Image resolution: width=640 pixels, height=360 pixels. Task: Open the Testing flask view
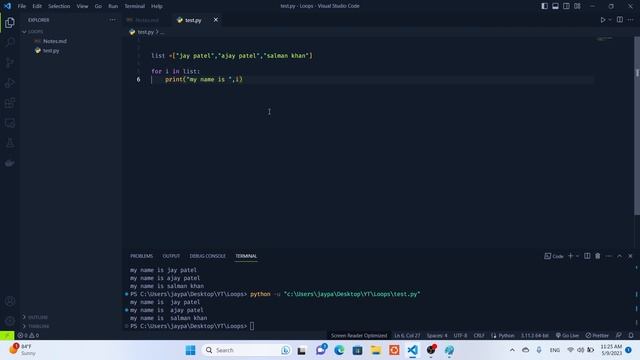[10, 142]
